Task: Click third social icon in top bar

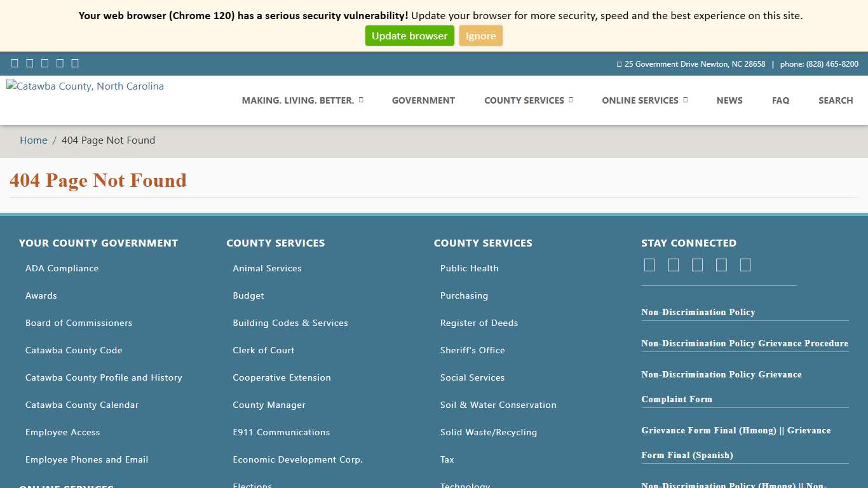Action: [44, 63]
